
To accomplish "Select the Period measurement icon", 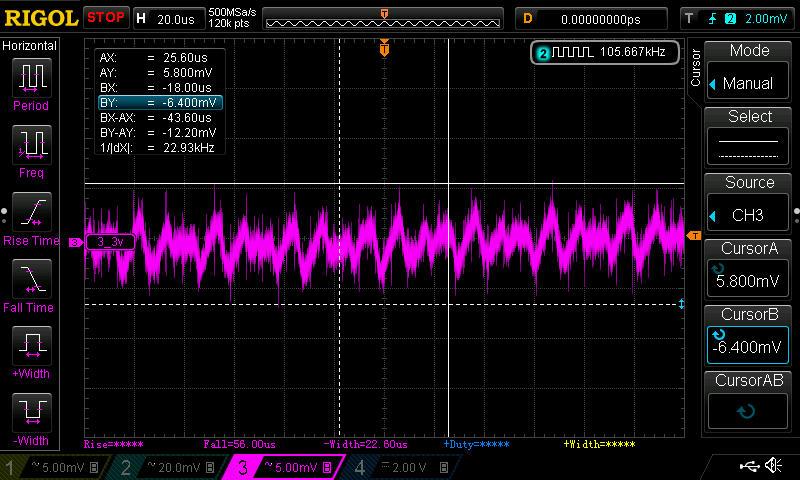I will click(31, 76).
